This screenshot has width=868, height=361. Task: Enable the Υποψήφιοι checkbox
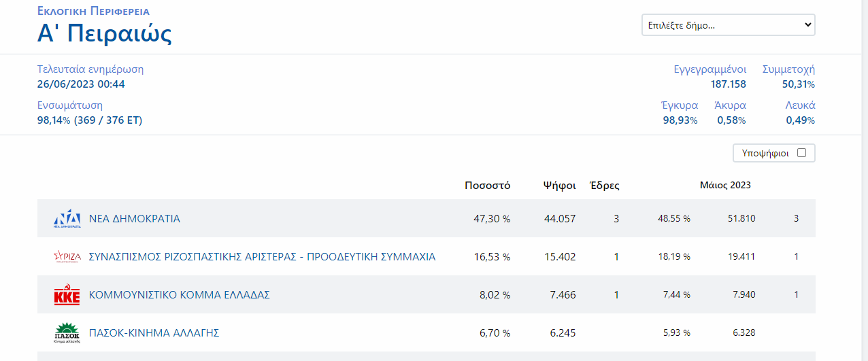[801, 153]
